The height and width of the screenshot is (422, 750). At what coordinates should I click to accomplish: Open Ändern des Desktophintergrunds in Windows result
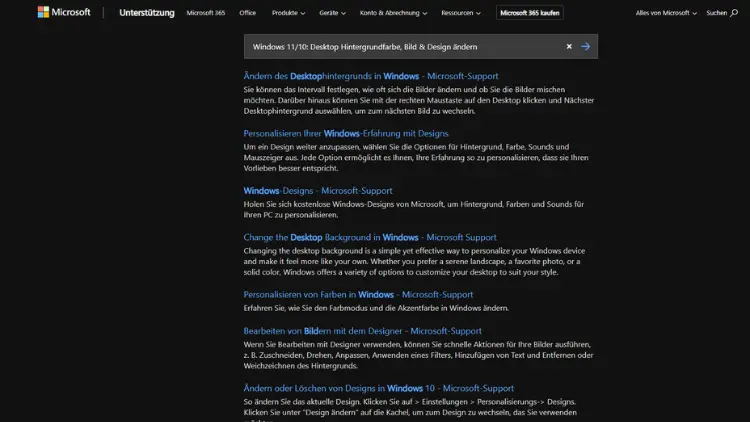tap(371, 76)
